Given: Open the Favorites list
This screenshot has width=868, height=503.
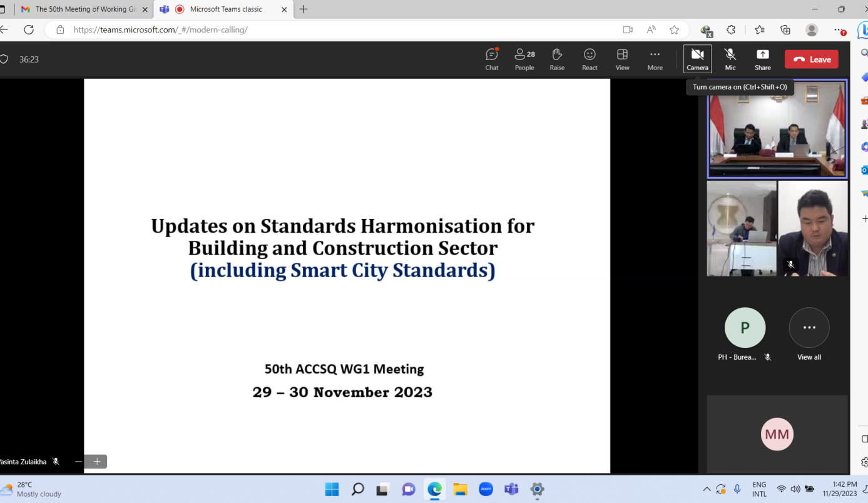Looking at the screenshot, I should pyautogui.click(x=759, y=29).
